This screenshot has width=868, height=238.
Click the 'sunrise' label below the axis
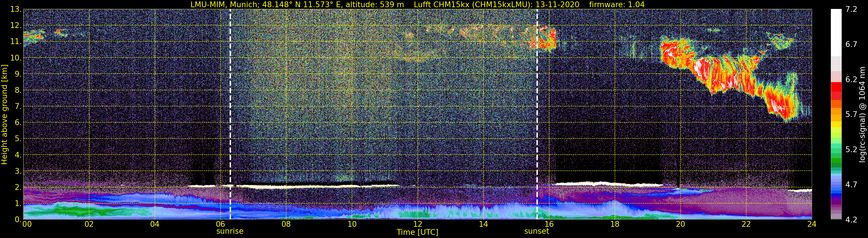[230, 231]
